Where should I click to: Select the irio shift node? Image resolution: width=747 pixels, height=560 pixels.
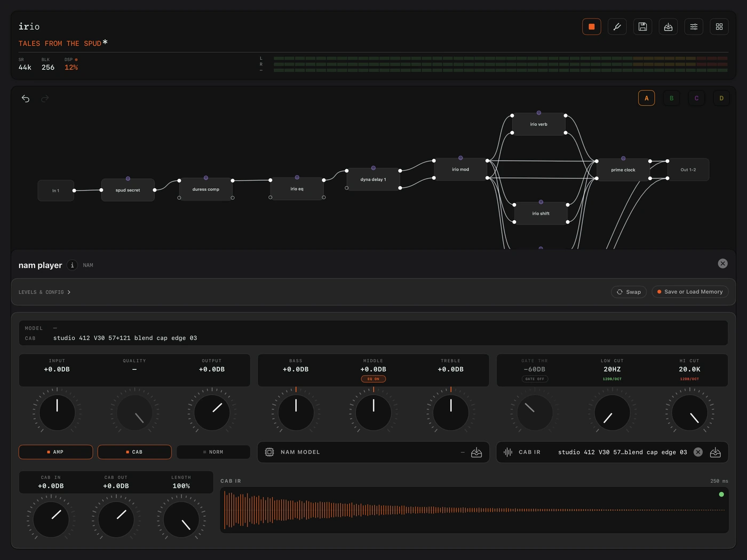click(x=541, y=213)
